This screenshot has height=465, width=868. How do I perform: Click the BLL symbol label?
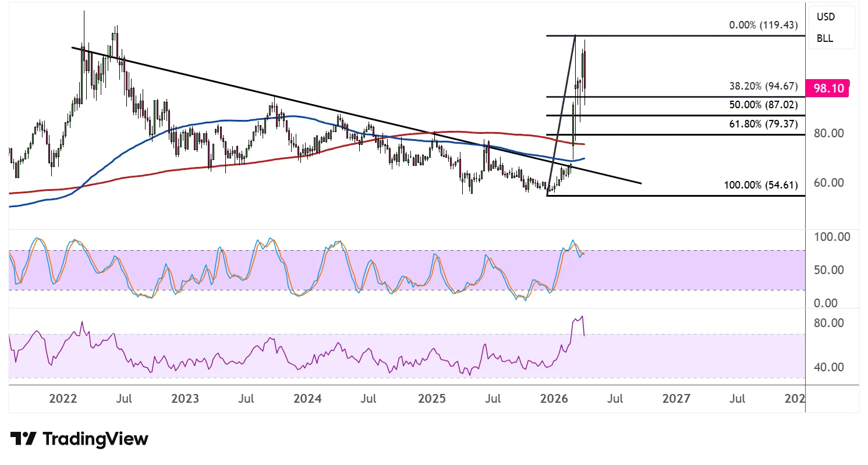(x=825, y=39)
